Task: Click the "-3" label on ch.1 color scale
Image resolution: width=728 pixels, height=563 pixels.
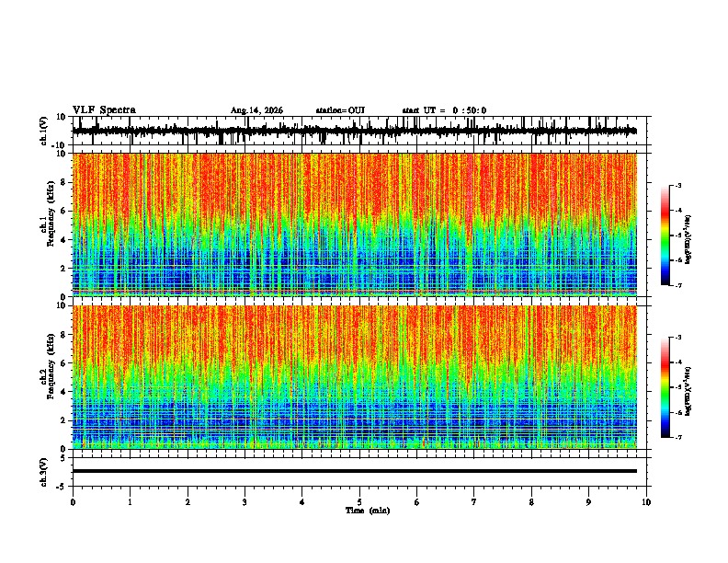Action: pos(677,185)
